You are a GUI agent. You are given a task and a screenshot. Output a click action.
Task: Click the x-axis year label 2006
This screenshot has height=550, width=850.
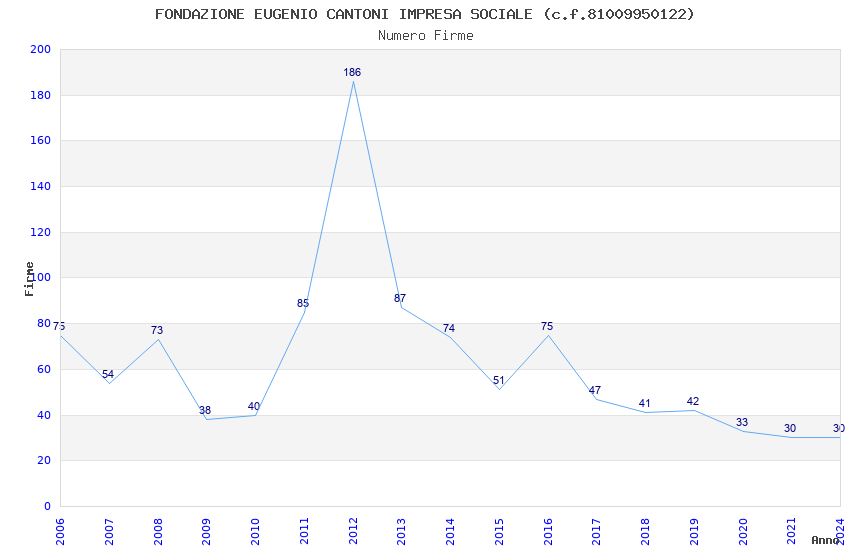(60, 532)
